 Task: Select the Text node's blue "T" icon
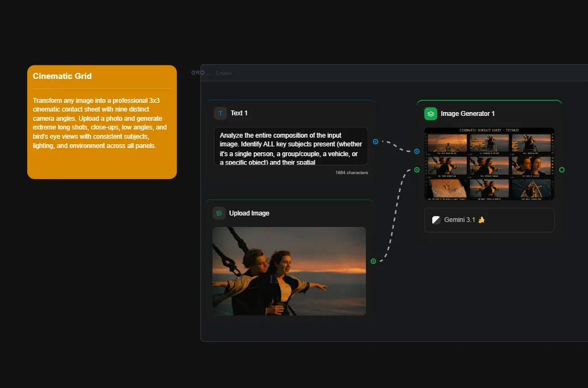pos(220,113)
